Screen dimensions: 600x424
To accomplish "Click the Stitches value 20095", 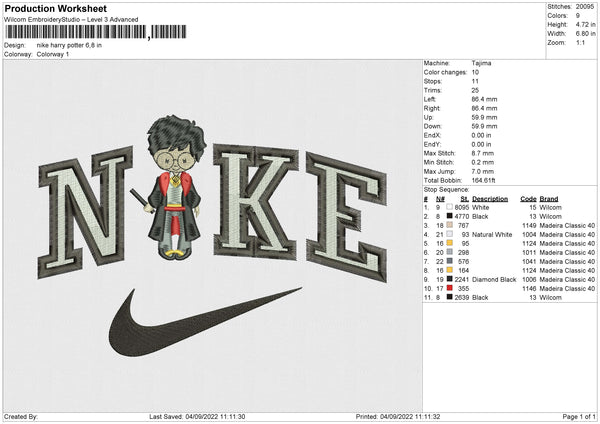I will click(x=585, y=7).
